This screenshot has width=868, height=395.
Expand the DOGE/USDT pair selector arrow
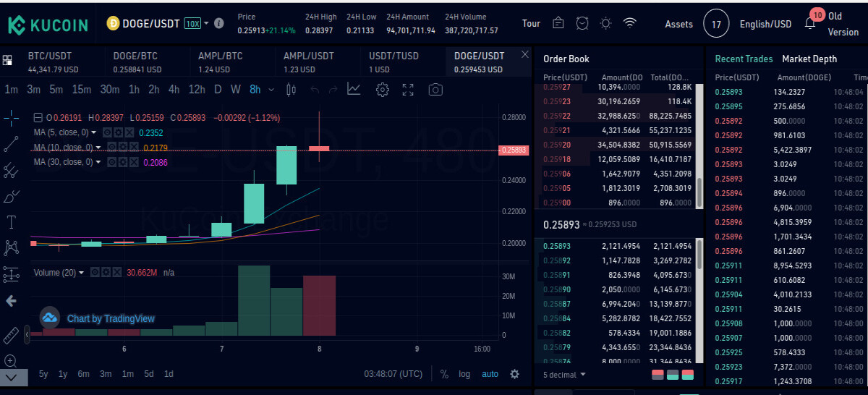206,23
